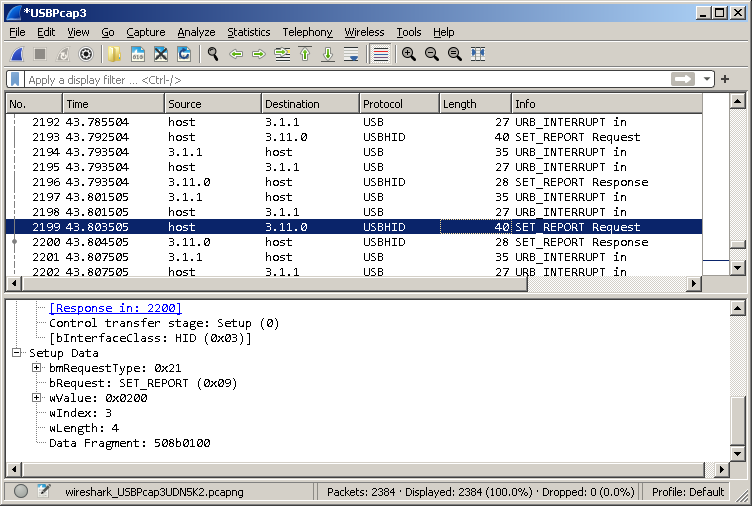Image resolution: width=752 pixels, height=506 pixels.
Task: Open the File menu
Action: coord(17,32)
